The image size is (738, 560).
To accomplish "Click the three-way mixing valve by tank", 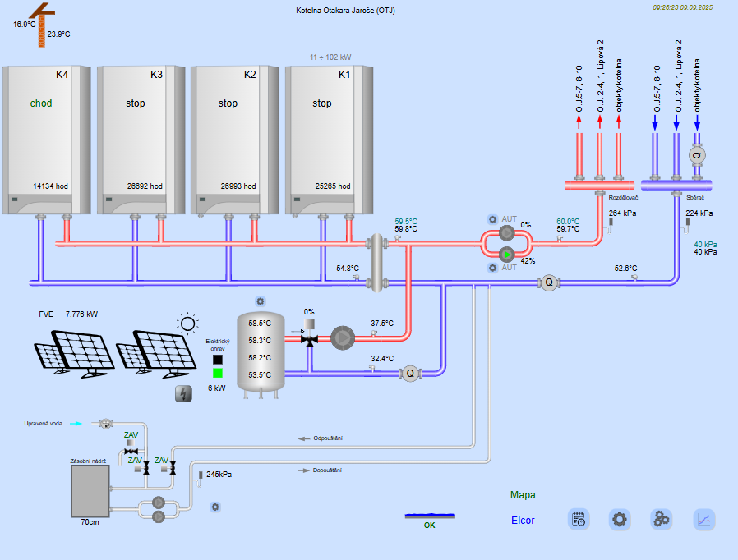I will (310, 337).
